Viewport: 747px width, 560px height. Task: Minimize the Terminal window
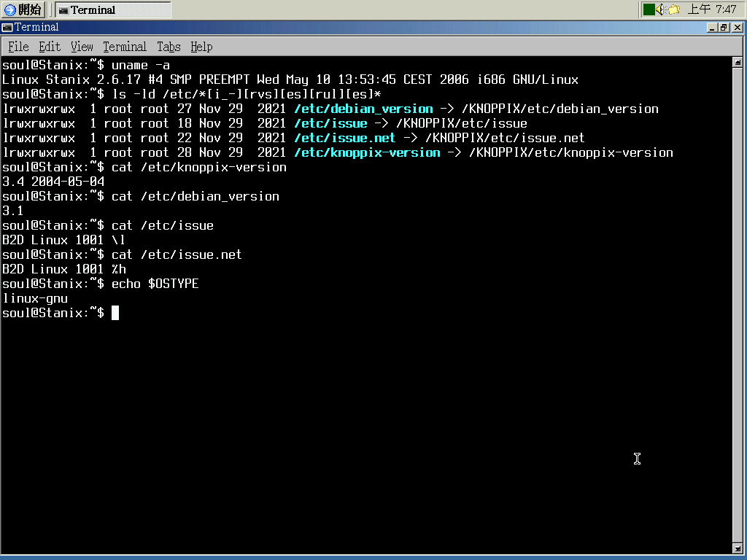[712, 28]
